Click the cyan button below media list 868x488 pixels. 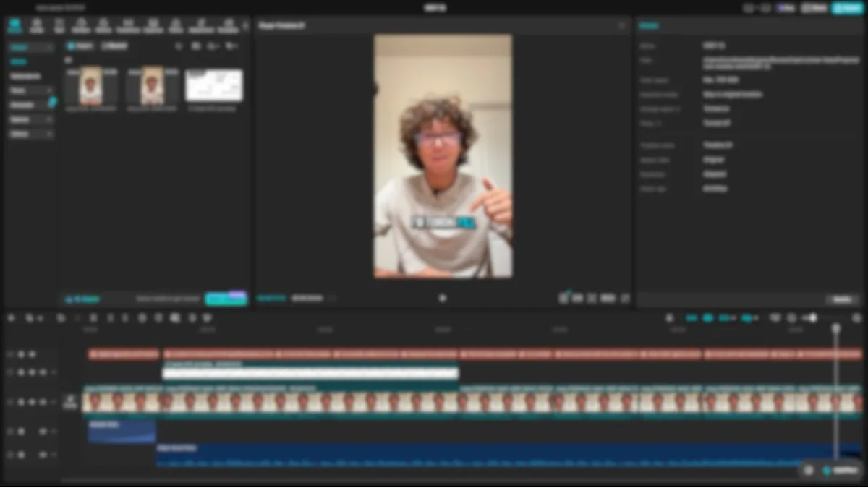point(226,299)
